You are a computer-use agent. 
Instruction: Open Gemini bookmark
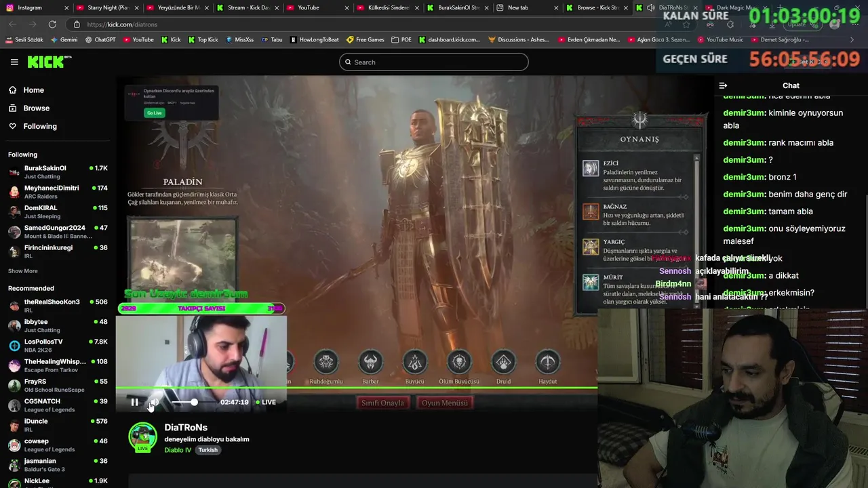click(64, 39)
